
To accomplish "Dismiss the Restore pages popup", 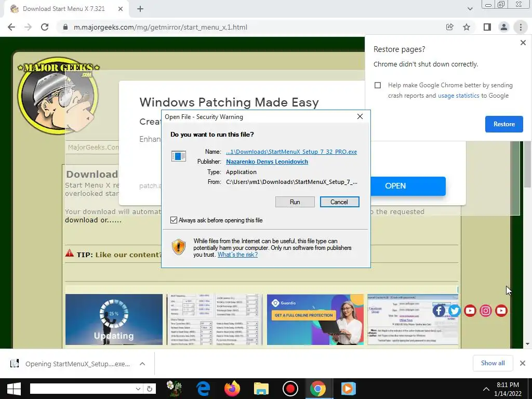I will pos(523,43).
